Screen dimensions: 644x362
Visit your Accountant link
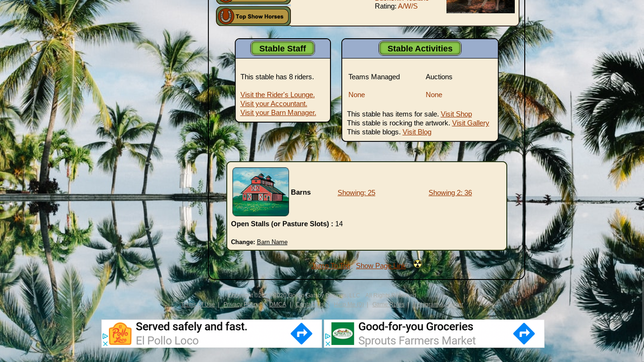274,104
